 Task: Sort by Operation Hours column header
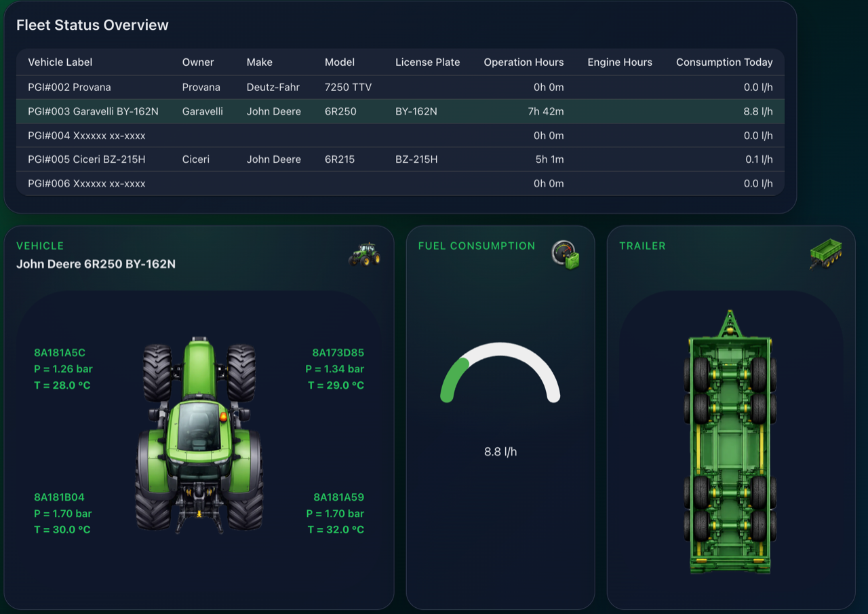[524, 62]
